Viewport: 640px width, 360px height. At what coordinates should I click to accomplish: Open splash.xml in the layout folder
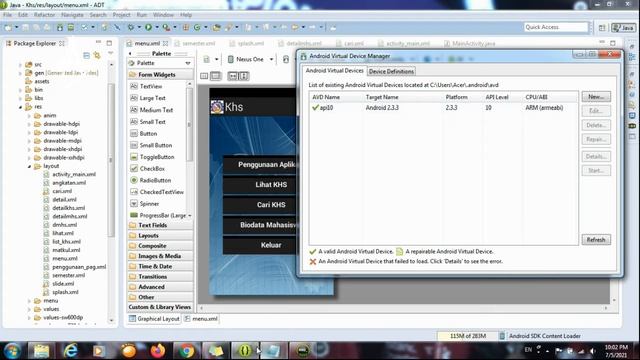tap(65, 292)
